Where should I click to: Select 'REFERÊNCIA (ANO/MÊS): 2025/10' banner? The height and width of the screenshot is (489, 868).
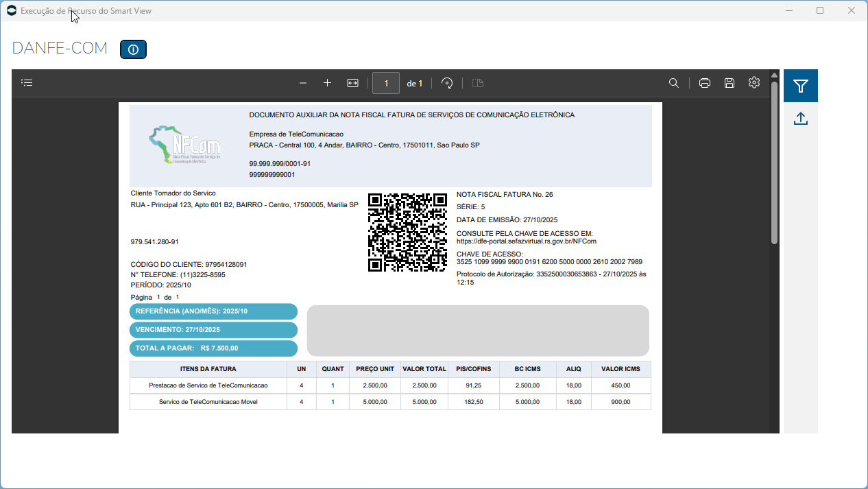coord(213,311)
